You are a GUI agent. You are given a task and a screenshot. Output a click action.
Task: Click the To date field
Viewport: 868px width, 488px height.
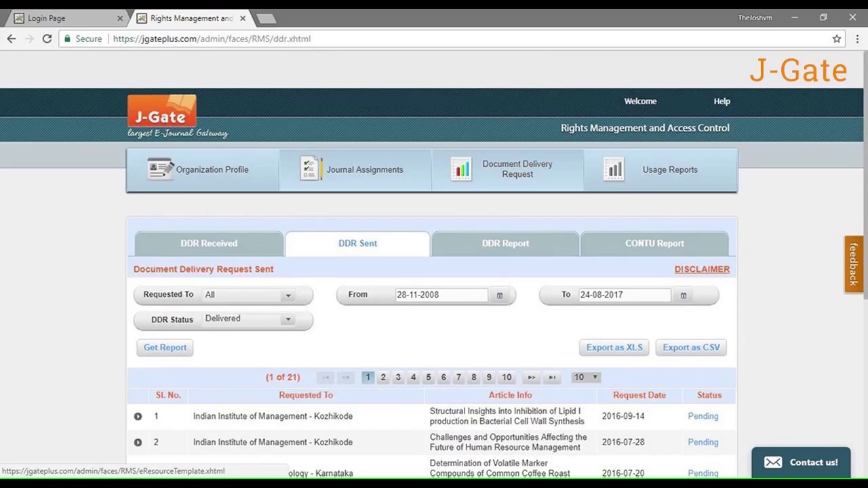tap(624, 295)
